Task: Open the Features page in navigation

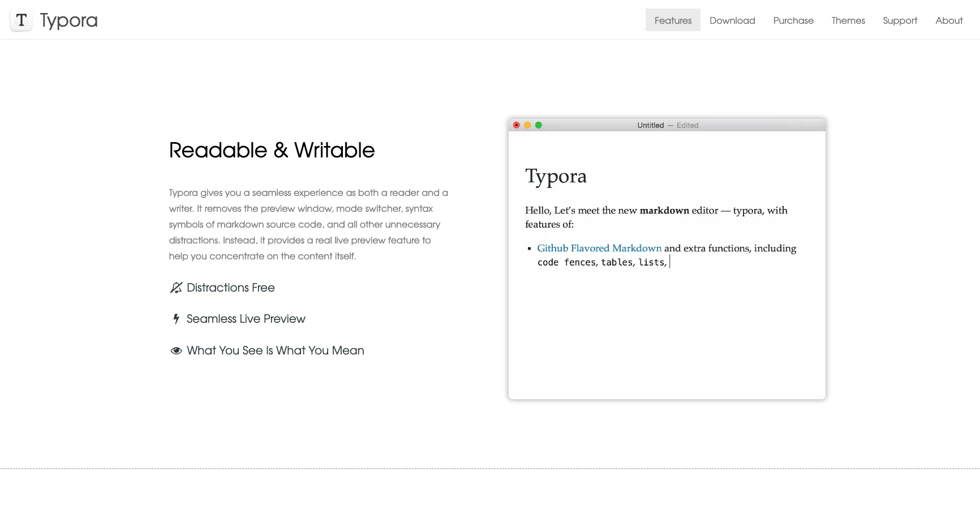Action: click(673, 20)
